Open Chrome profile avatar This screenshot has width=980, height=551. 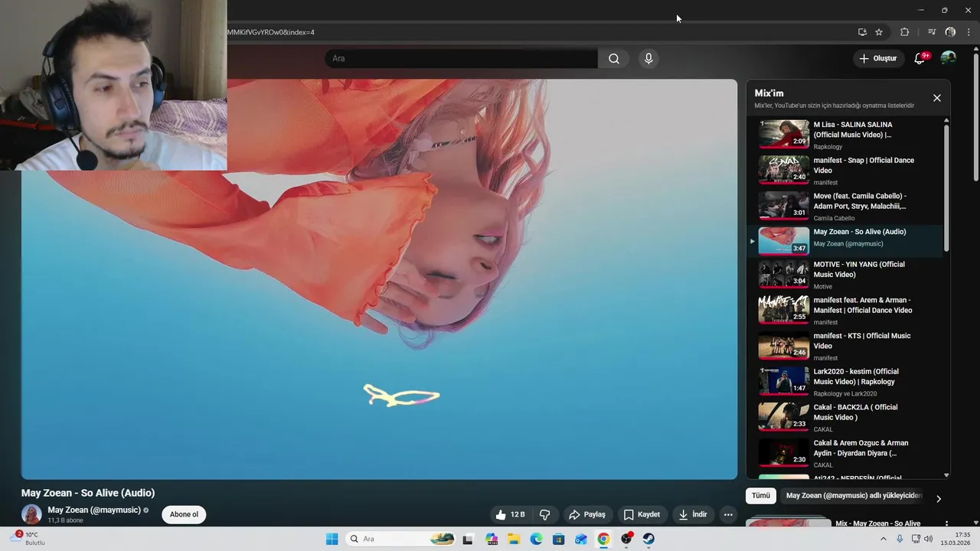coord(950,32)
